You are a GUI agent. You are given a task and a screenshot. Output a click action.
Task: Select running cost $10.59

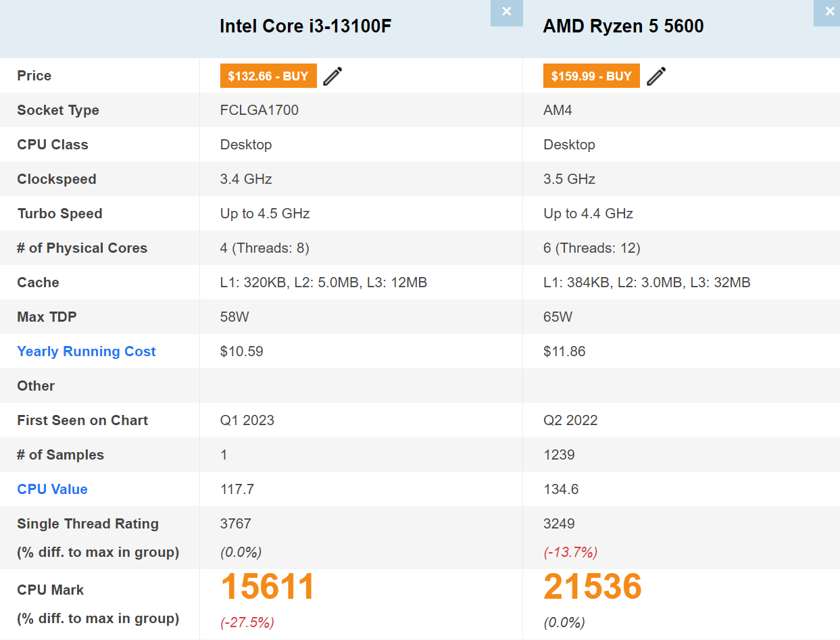click(x=242, y=351)
